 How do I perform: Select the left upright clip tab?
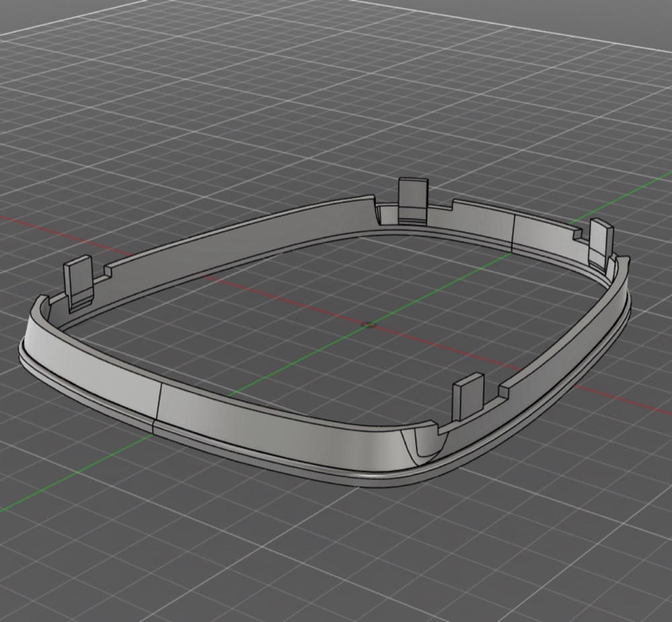coord(79,283)
